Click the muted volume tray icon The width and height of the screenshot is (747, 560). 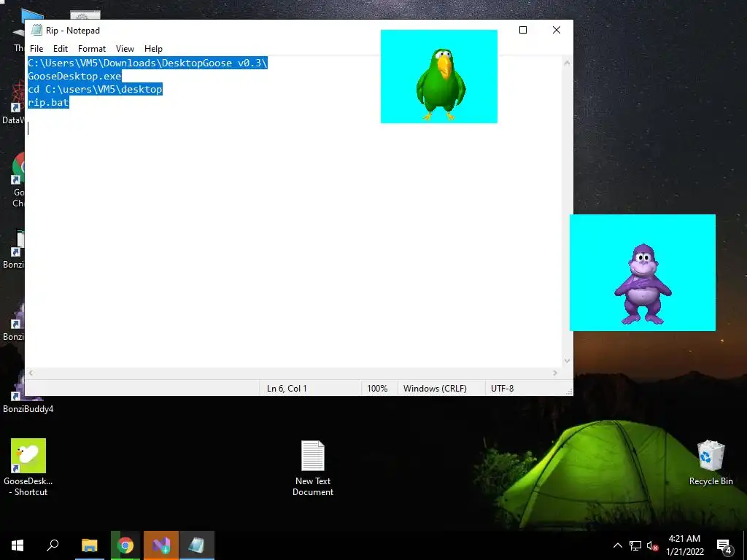(653, 545)
